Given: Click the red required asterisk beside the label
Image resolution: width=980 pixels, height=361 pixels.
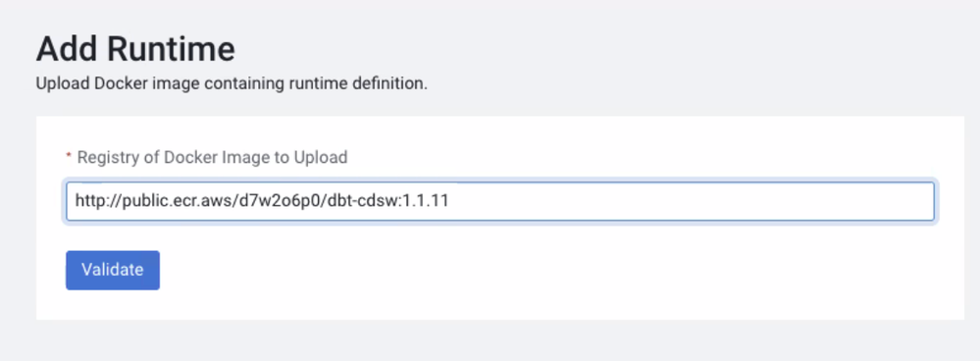Looking at the screenshot, I should tap(69, 156).
